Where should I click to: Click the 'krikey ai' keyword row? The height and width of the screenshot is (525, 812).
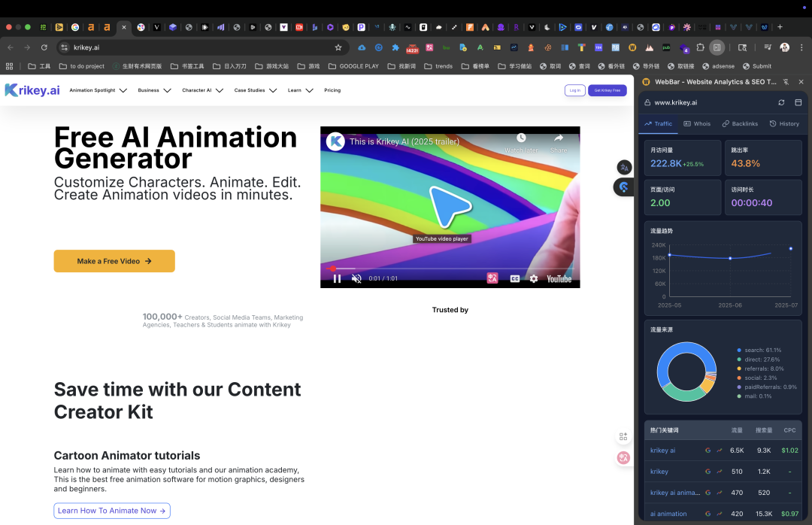723,451
